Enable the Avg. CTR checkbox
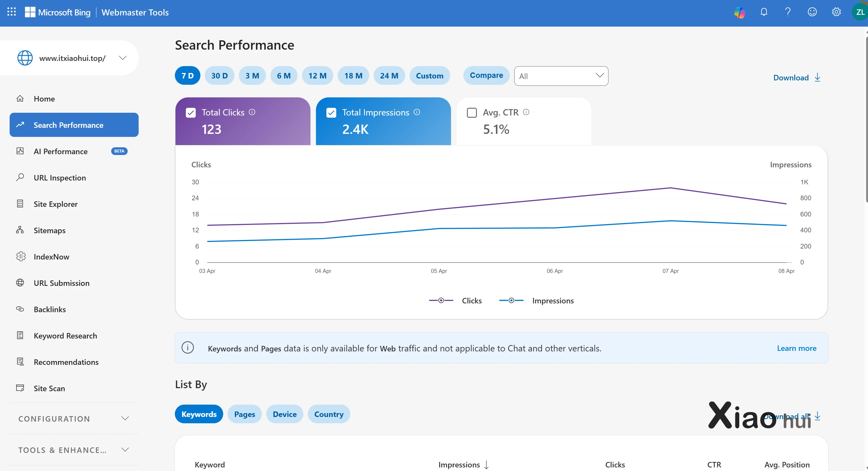Viewport: 868px width, 471px height. coord(472,112)
